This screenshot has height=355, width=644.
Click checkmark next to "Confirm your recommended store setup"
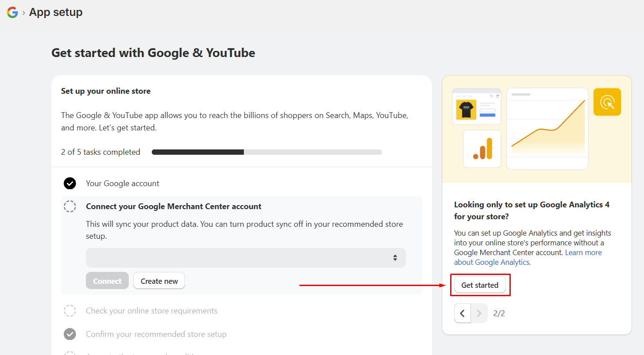pos(69,334)
